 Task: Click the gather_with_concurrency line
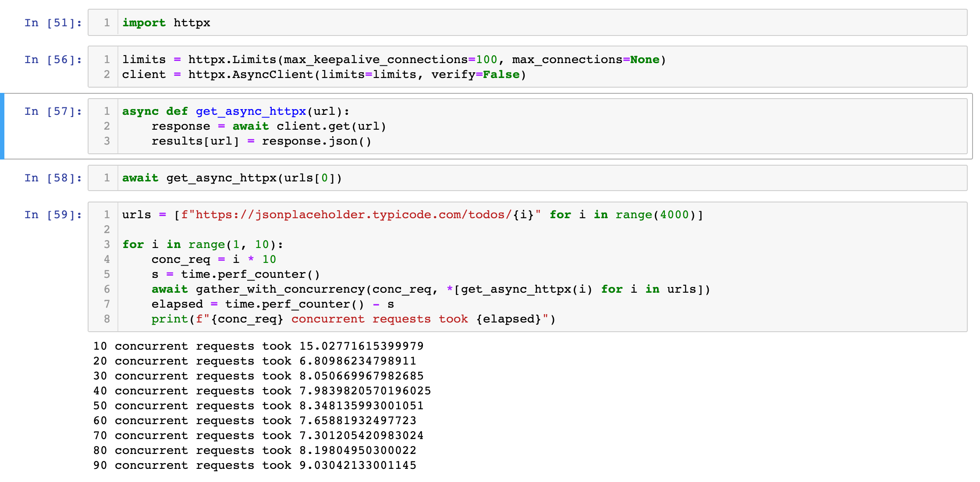point(430,289)
